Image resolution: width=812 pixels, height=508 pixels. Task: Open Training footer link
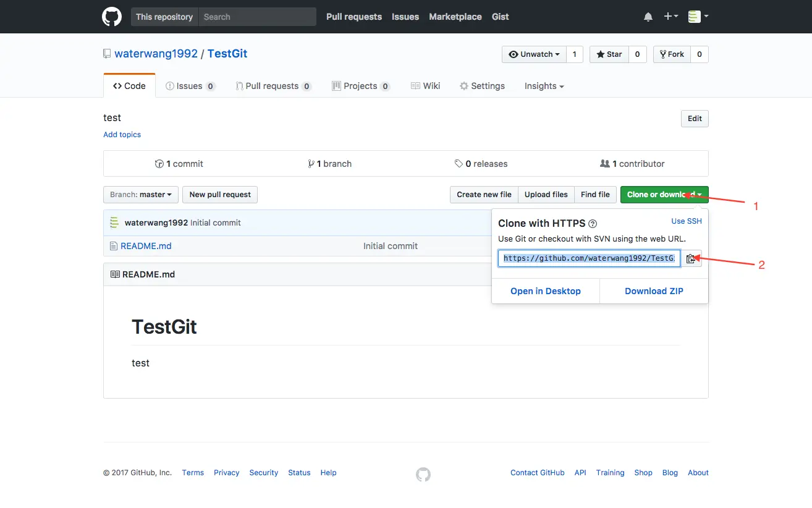coord(610,473)
